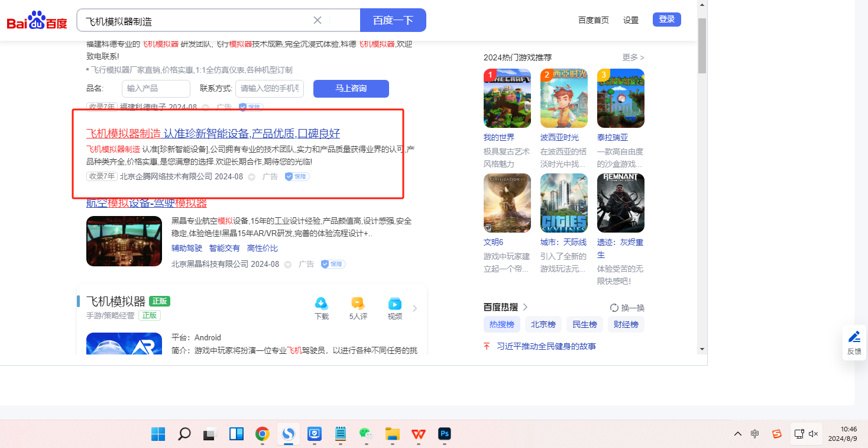Launch Google Chrome from taskbar
The image size is (868, 448).
(x=263, y=434)
